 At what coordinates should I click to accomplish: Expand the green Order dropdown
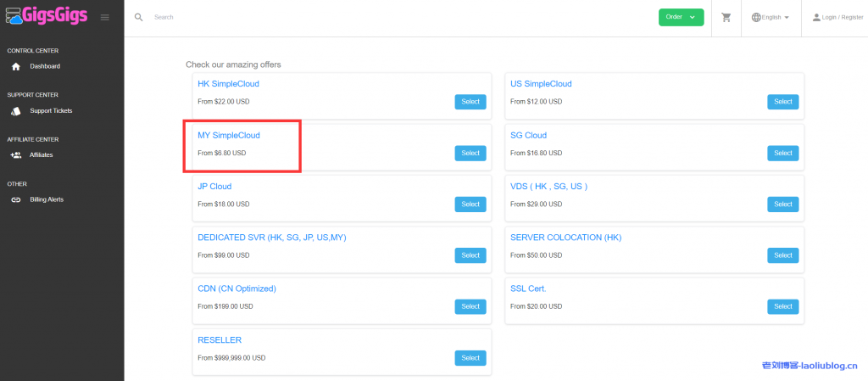681,17
